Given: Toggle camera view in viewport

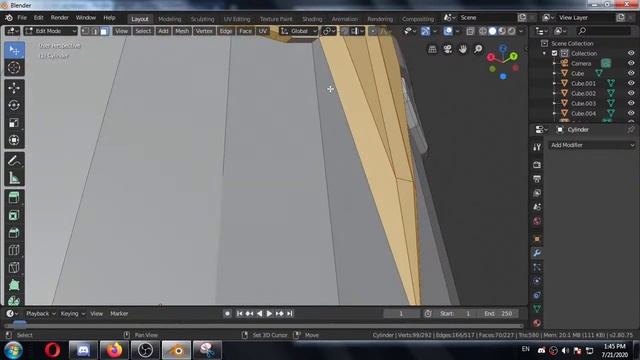Looking at the screenshot, I should [x=447, y=49].
